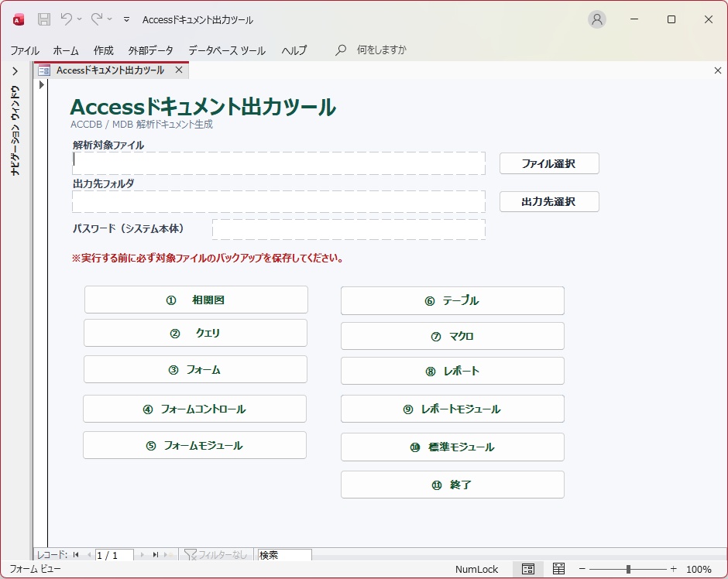Open the 外部データ ribbon tab
Image resolution: width=728 pixels, height=579 pixels.
click(x=150, y=50)
